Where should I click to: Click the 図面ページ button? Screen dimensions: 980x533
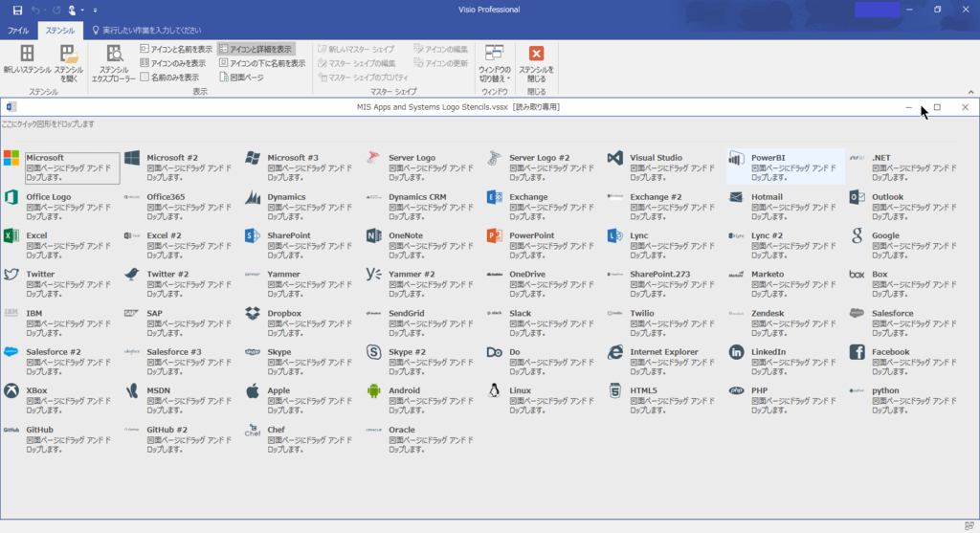242,78
